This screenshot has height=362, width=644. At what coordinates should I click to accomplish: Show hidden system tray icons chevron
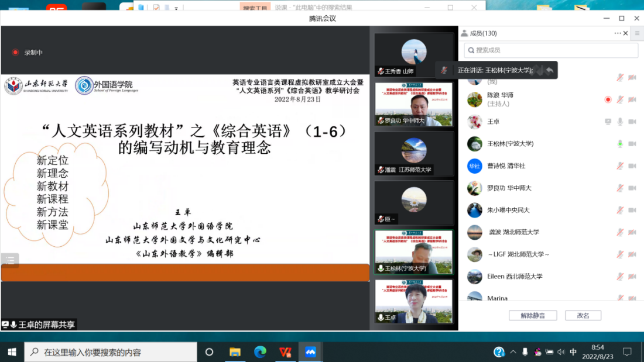pos(513,352)
